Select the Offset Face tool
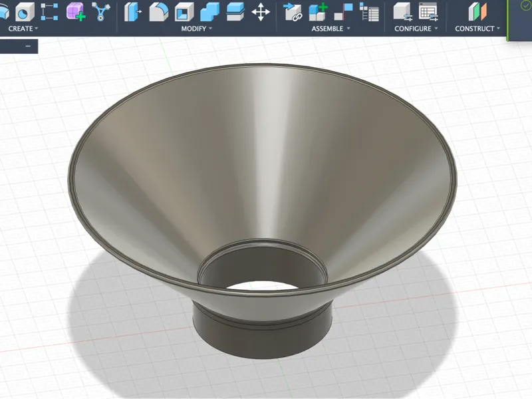 click(235, 11)
